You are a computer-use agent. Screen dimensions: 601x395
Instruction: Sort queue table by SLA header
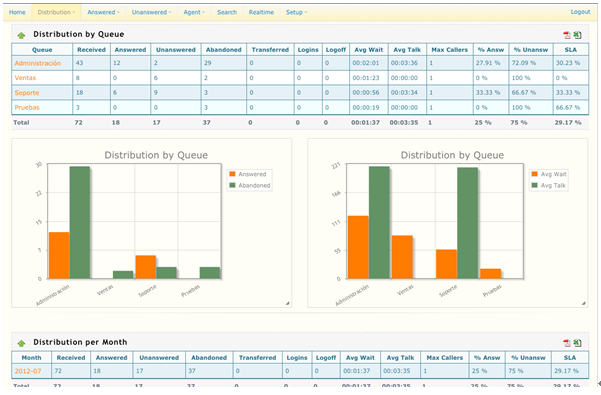tap(571, 50)
